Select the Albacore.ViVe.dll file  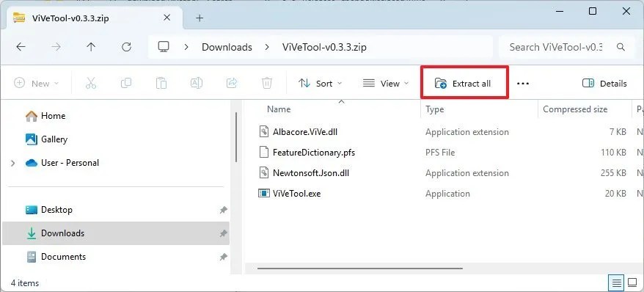click(304, 132)
